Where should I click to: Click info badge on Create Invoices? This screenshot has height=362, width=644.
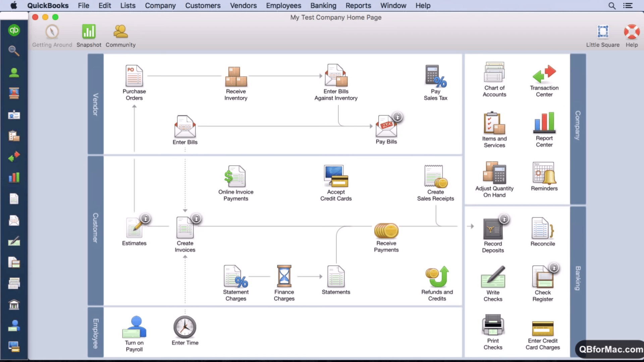pos(196,219)
